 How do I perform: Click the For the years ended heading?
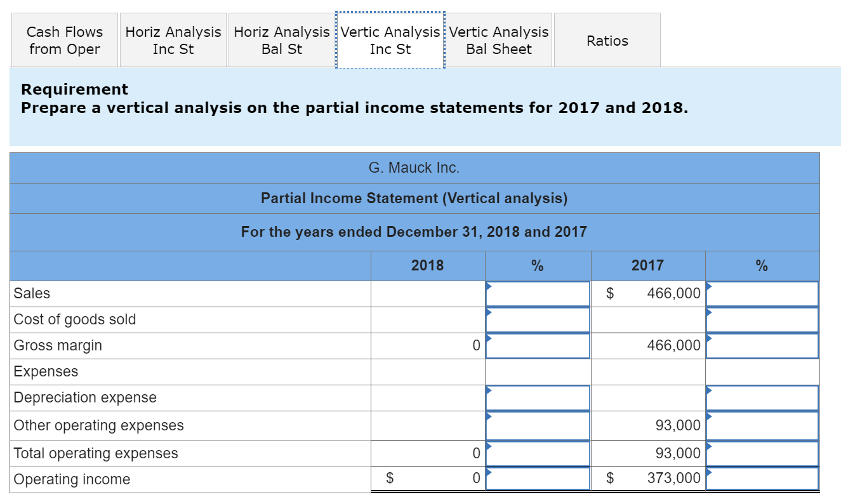[x=414, y=232]
